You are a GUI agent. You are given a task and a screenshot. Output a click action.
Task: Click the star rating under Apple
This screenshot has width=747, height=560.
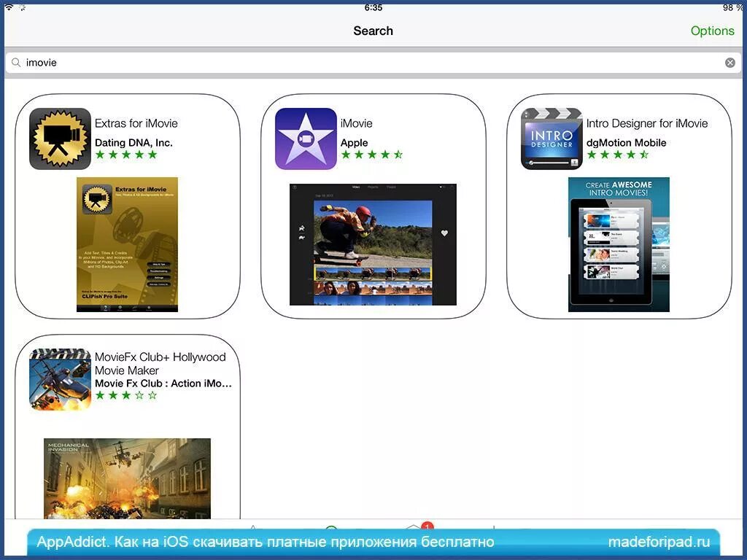(372, 155)
